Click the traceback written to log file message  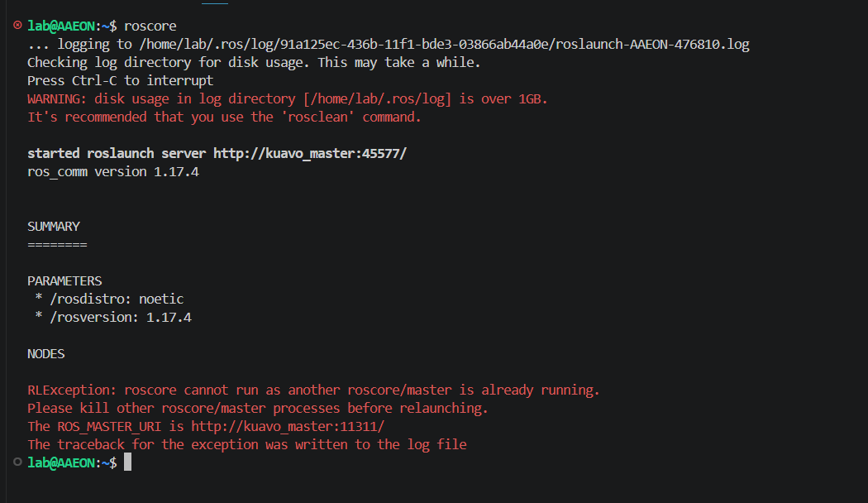(x=247, y=444)
